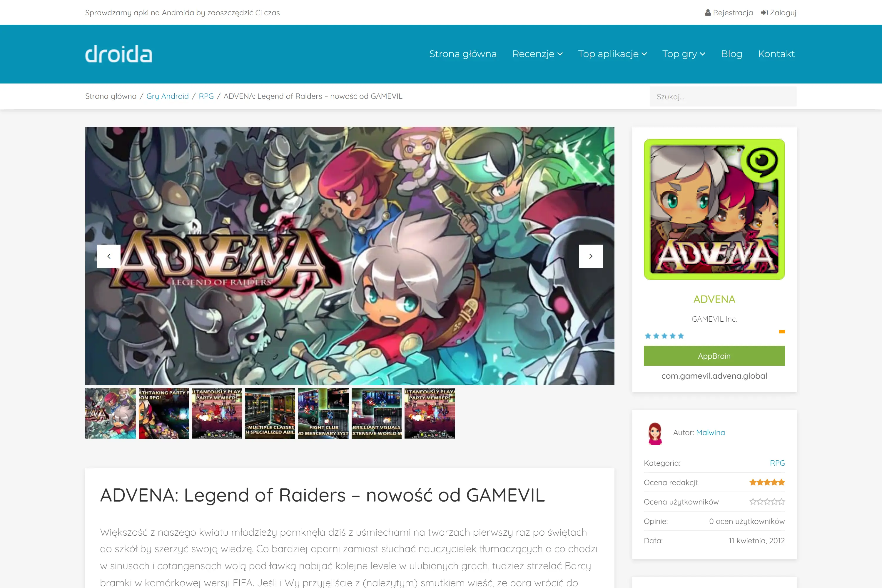Screen dimensions: 882x588
Task: Expand the Recenzje dropdown menu
Action: (x=537, y=54)
